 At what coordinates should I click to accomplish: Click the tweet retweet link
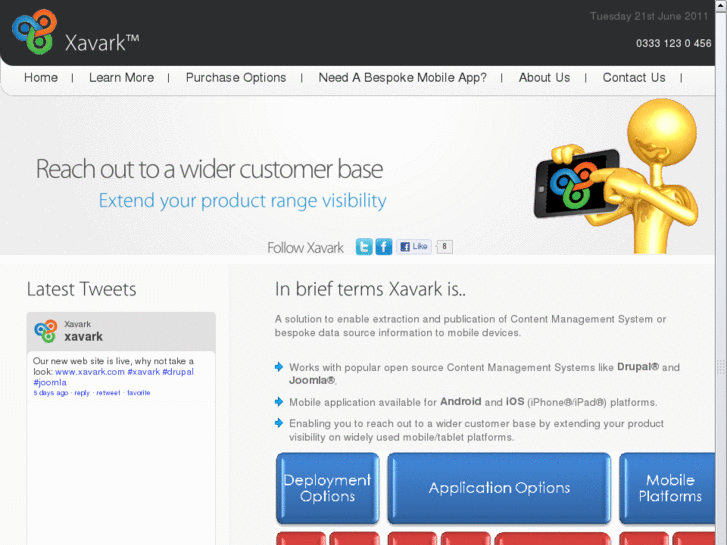pyautogui.click(x=108, y=393)
